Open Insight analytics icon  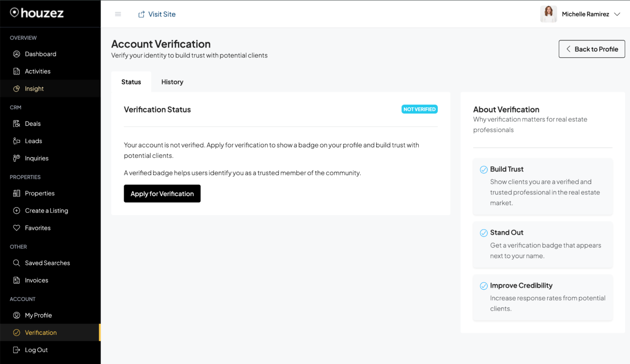(x=17, y=88)
